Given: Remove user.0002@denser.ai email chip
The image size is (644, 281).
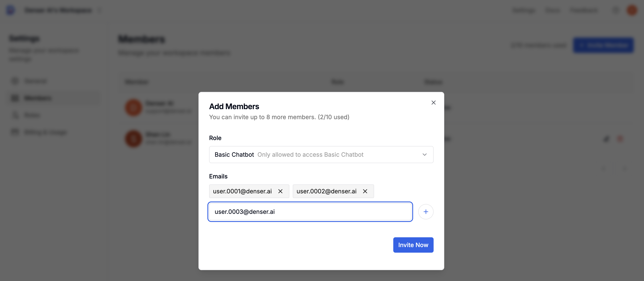Looking at the screenshot, I should (x=365, y=191).
